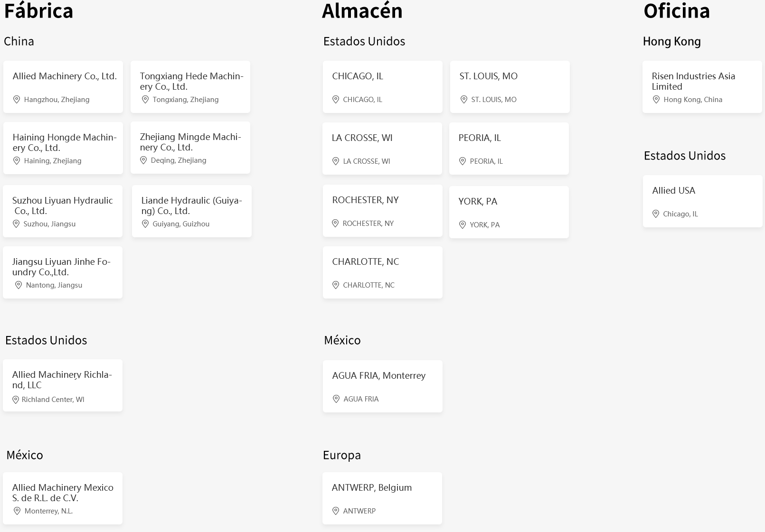Open the LA CROSSE, WI warehouse card
The height and width of the screenshot is (532, 765).
point(382,149)
